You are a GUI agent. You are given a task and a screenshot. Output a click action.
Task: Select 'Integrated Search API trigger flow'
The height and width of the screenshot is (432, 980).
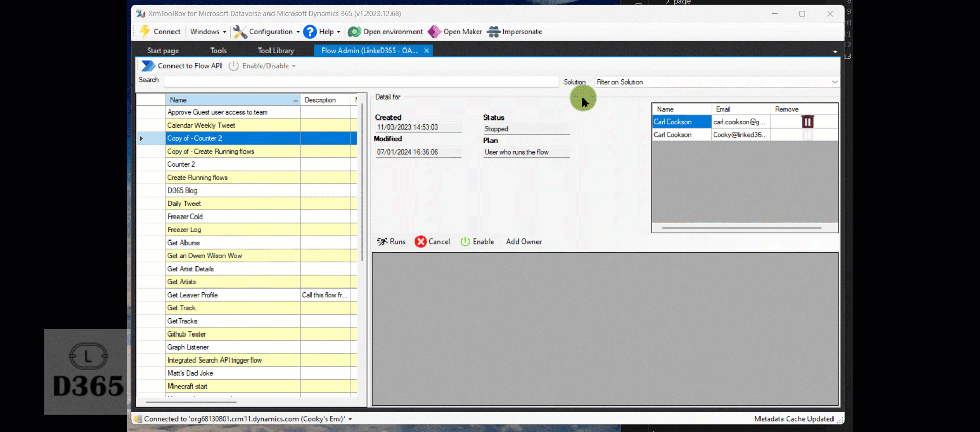pos(233,361)
